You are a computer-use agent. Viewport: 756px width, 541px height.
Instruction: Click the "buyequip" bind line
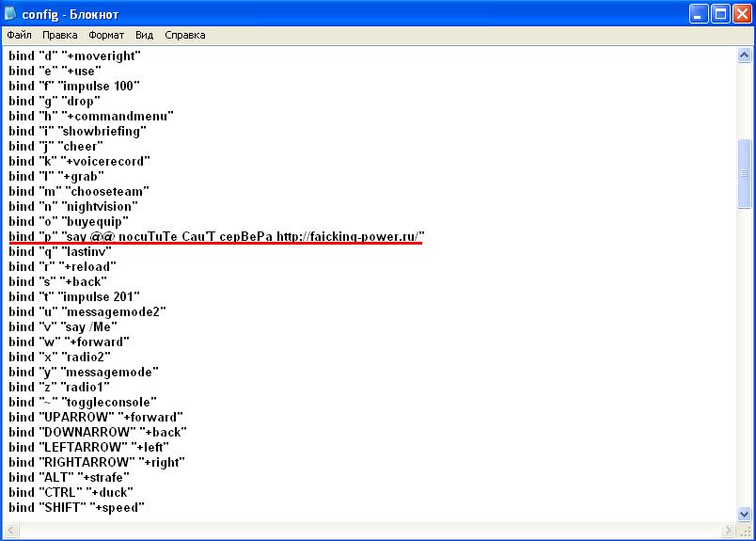pos(68,221)
